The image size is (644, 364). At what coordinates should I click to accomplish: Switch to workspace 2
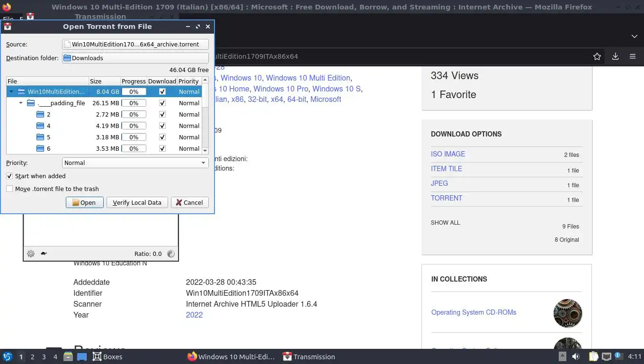click(32, 356)
